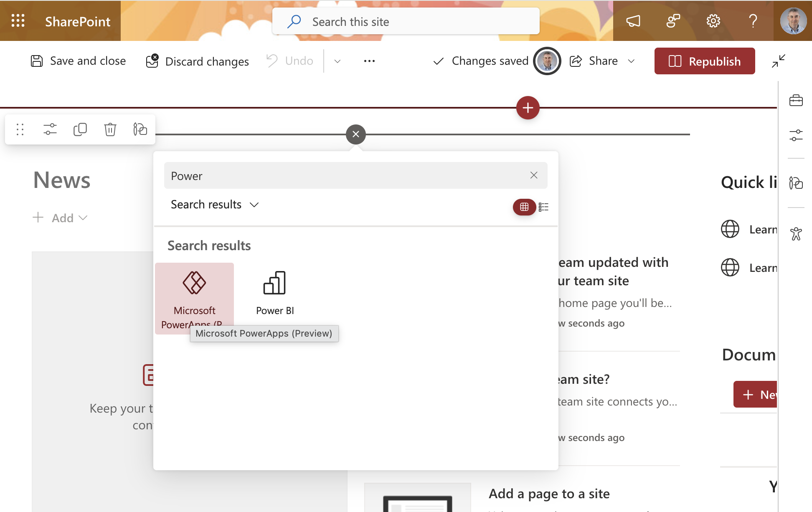Select the Microsoft PowerApps web part
This screenshot has height=512, width=812.
coord(194,299)
